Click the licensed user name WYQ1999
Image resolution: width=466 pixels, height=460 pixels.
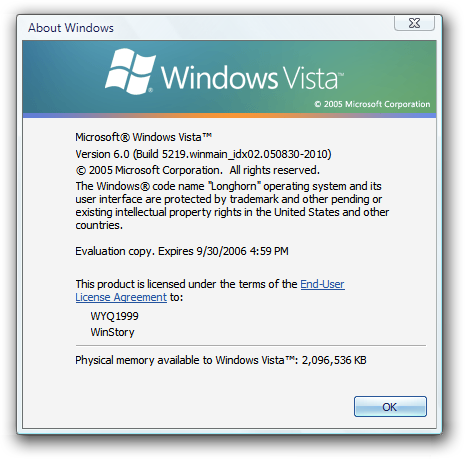(x=114, y=316)
